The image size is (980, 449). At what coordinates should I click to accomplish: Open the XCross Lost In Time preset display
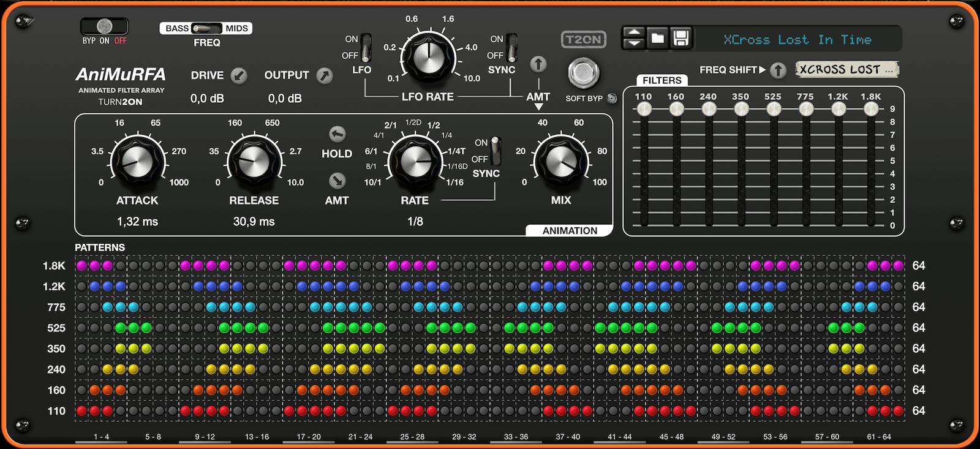point(798,40)
